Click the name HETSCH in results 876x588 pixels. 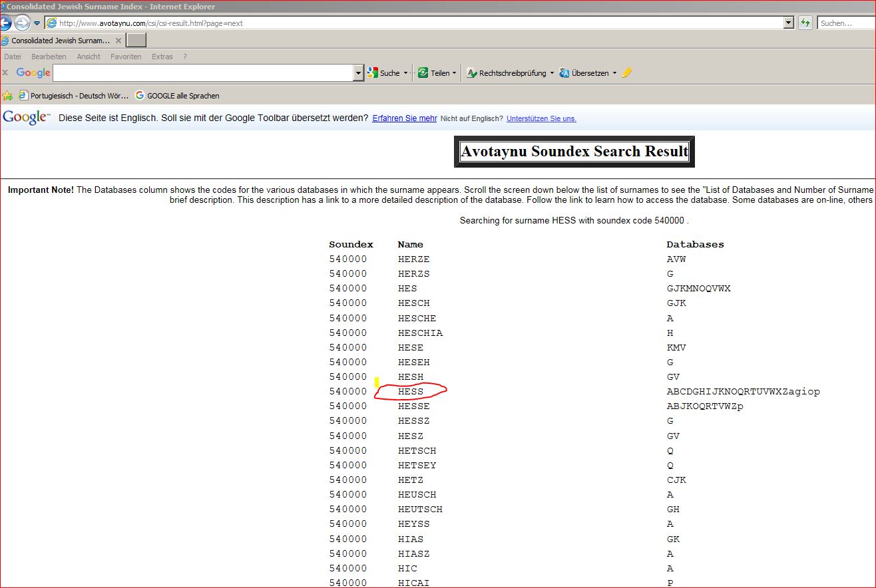click(417, 450)
